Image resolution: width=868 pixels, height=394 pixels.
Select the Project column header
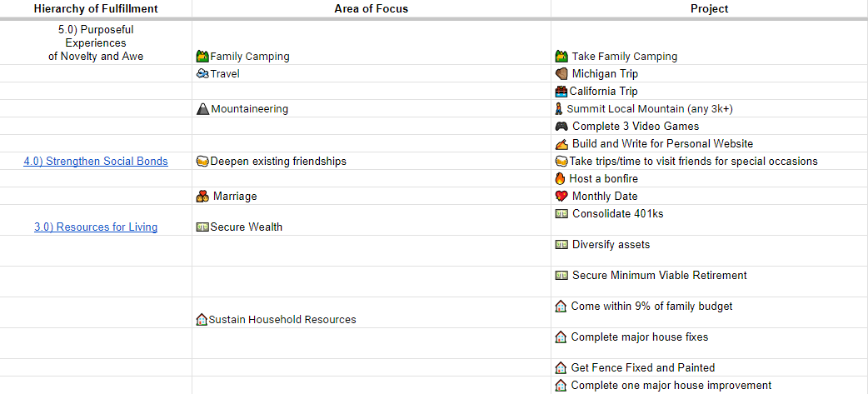tap(709, 9)
